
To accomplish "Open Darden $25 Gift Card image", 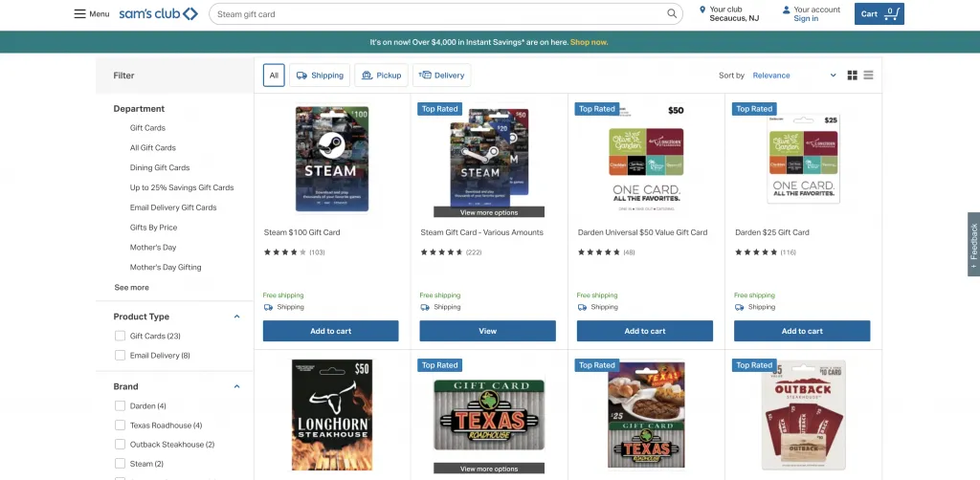I will (x=804, y=159).
